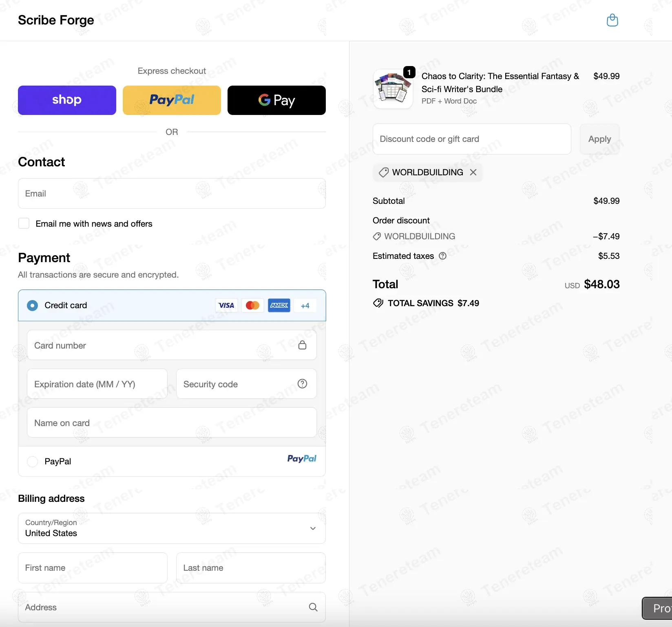Open the Country/Region dropdown
This screenshot has height=627, width=672.
tap(172, 528)
